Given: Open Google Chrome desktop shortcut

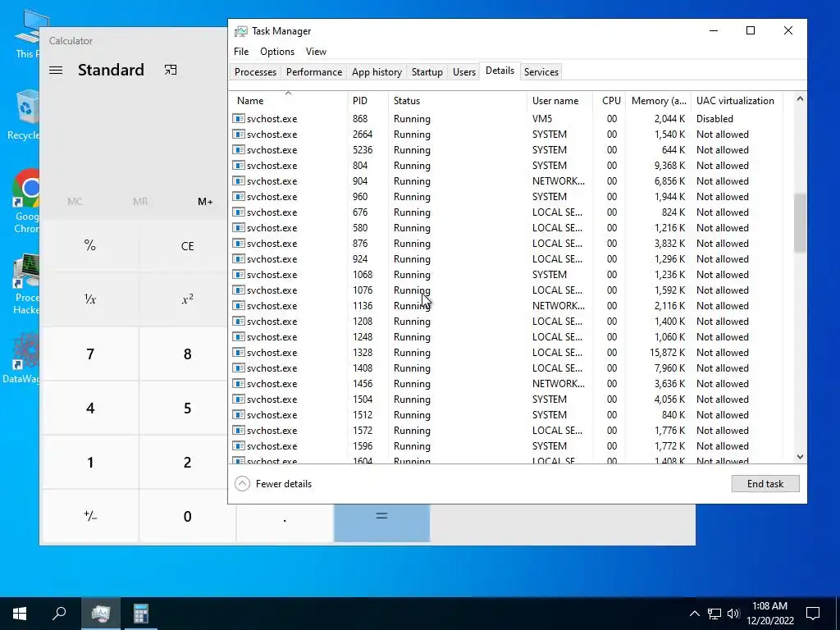Looking at the screenshot, I should pos(25,202).
